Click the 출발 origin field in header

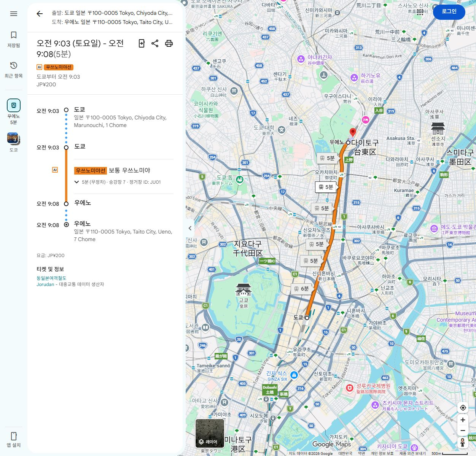click(112, 13)
